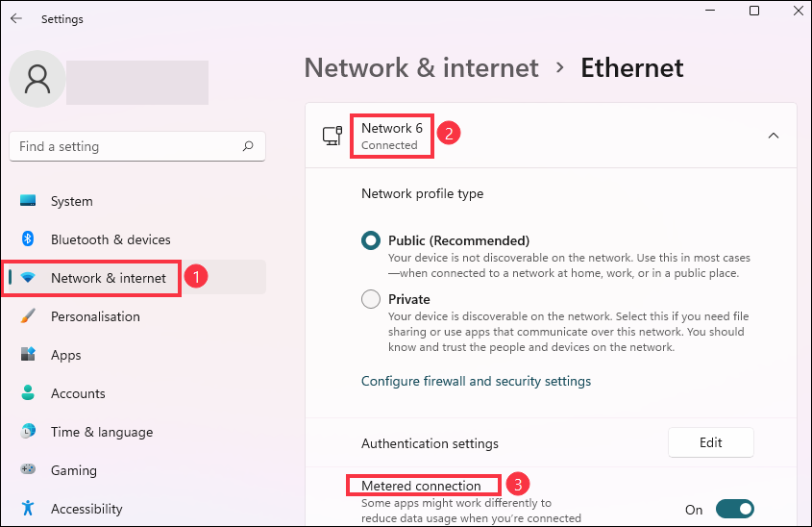Click the Find a setting search box
The height and width of the screenshot is (527, 812).
(x=125, y=147)
